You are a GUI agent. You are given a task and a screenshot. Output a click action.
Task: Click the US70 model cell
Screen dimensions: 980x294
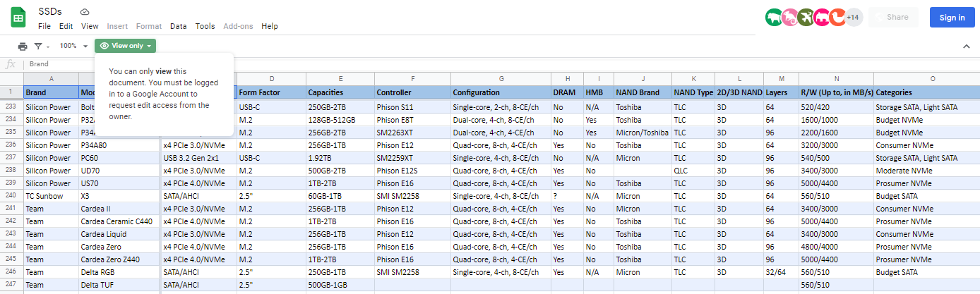click(x=119, y=183)
